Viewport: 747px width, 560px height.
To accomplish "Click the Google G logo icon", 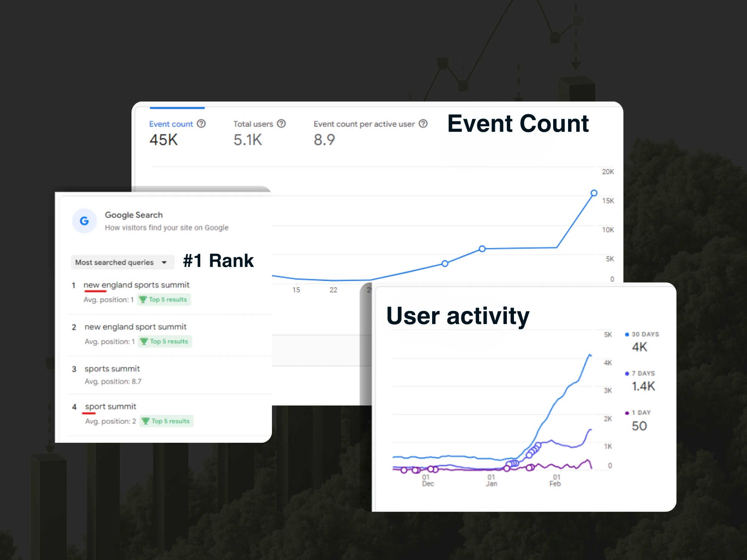I will click(84, 221).
